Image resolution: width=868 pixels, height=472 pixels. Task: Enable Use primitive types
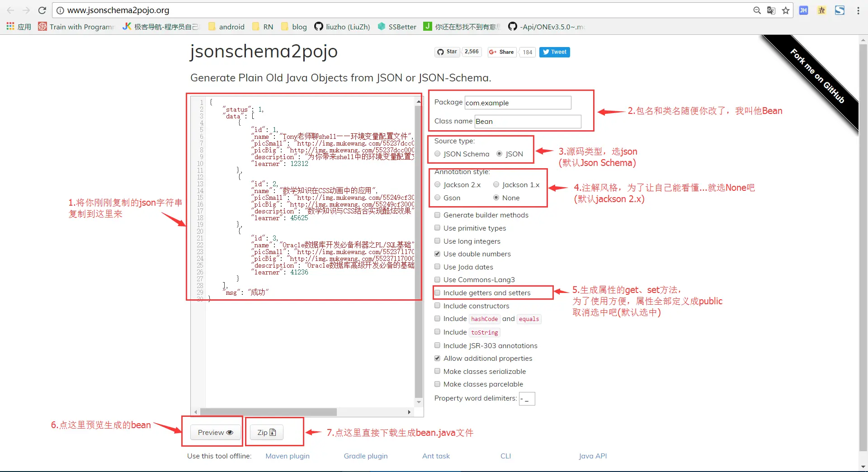[437, 228]
